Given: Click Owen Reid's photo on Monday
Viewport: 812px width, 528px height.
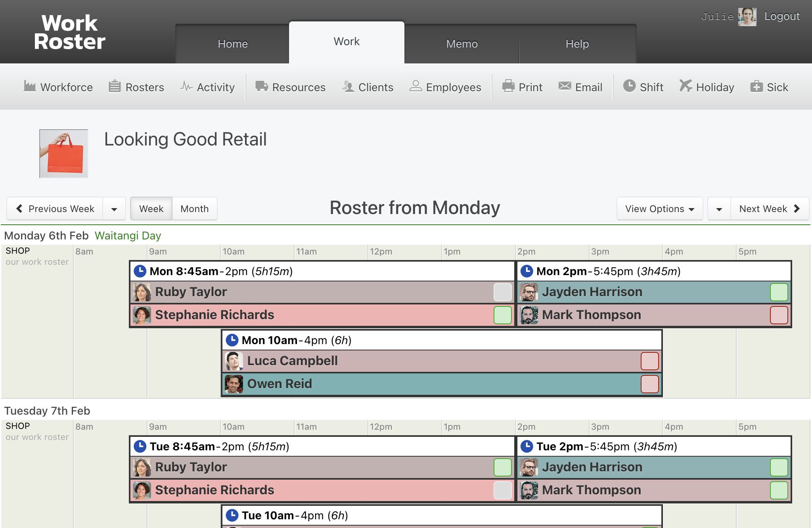Looking at the screenshot, I should [x=234, y=384].
